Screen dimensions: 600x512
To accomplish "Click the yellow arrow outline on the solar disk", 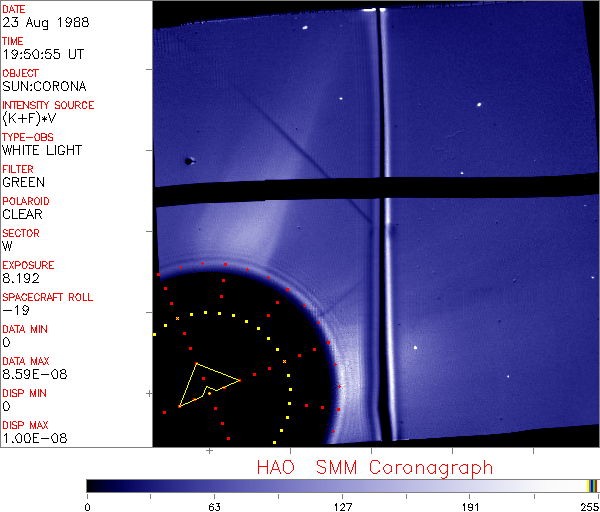I will [205, 384].
